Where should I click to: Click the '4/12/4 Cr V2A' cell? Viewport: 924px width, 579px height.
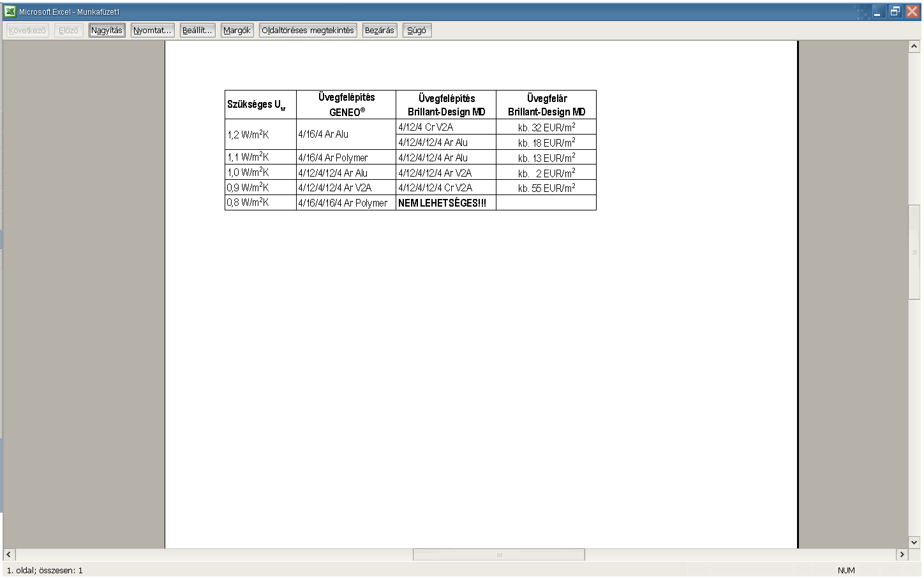coord(446,127)
